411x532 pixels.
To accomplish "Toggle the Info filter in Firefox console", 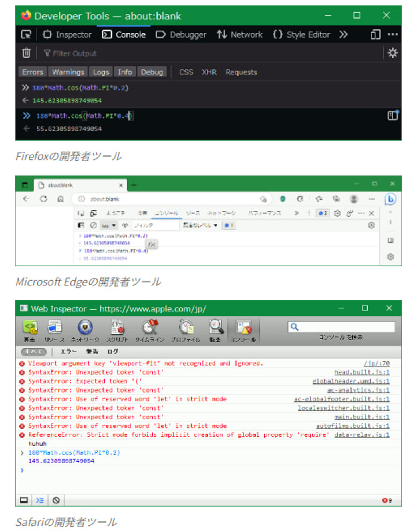I will 125,72.
